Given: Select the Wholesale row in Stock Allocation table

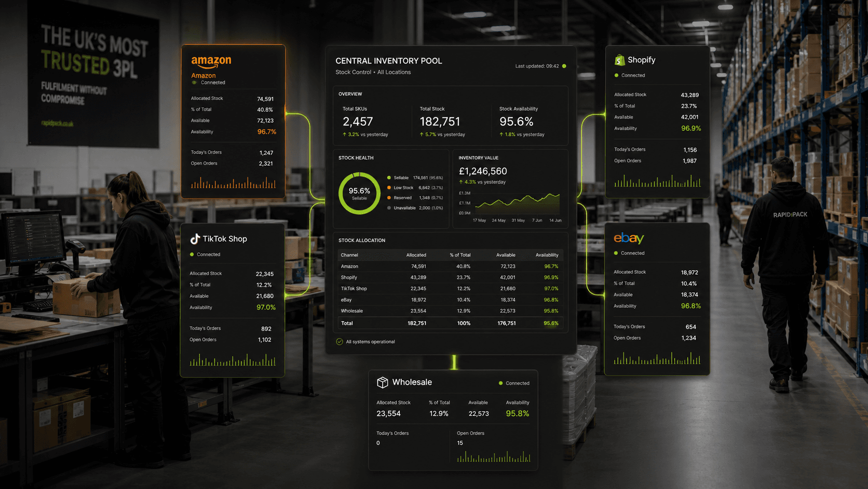Looking at the screenshot, I should coord(450,311).
